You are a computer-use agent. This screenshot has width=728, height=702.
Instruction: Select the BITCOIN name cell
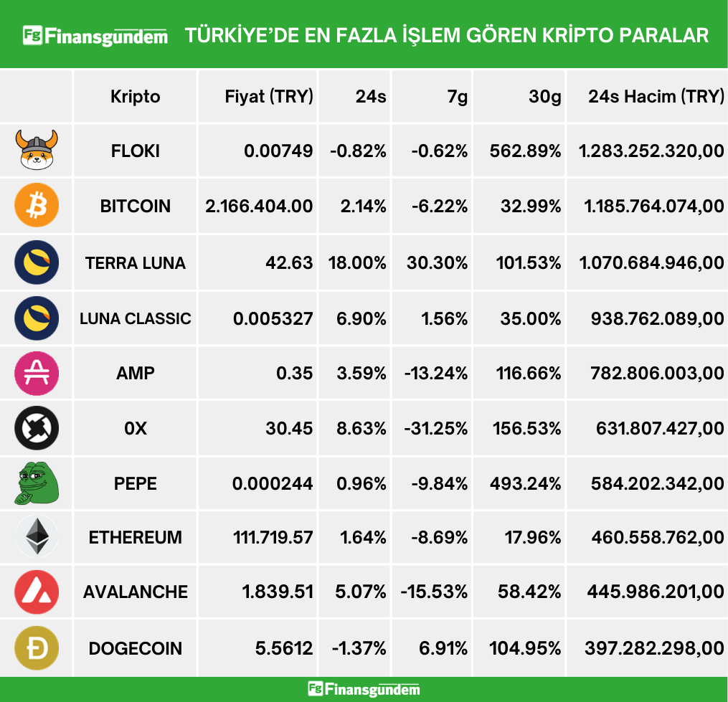tap(136, 207)
